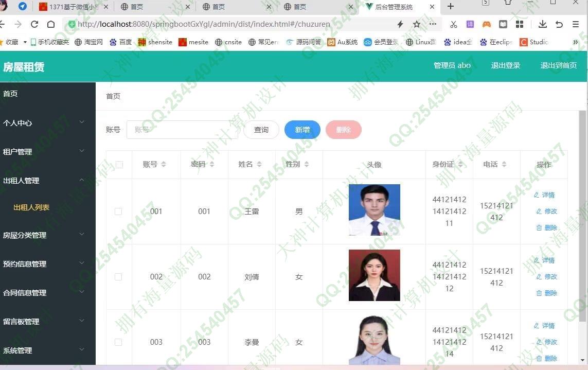Open 详情 for 刘倩's row
588x370 pixels.
click(x=544, y=260)
